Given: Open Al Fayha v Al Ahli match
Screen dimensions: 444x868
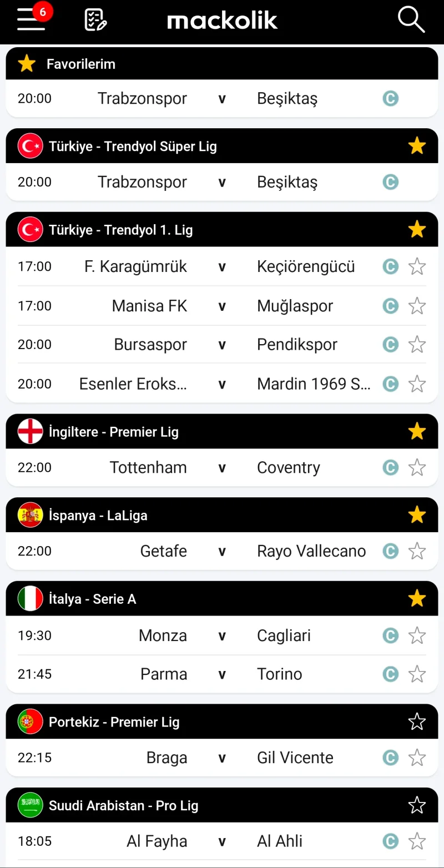Looking at the screenshot, I should tap(222, 841).
